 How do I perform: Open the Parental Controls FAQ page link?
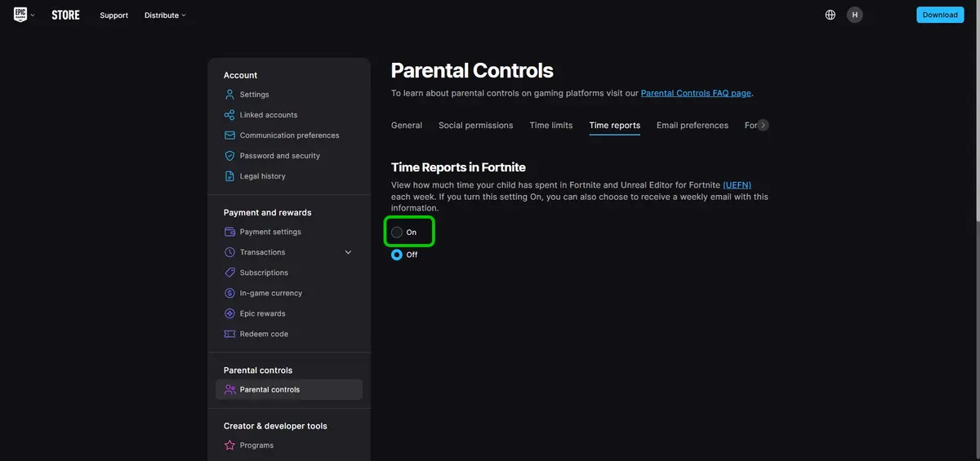tap(696, 93)
